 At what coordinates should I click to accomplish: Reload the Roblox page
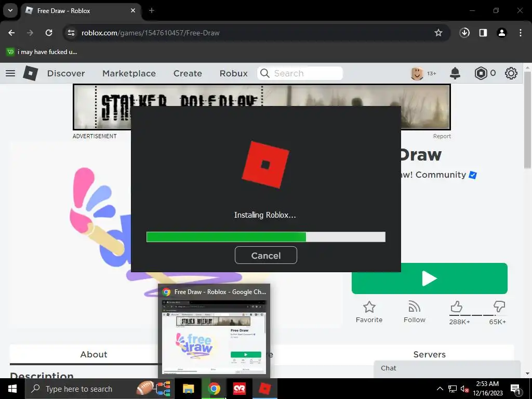49,33
